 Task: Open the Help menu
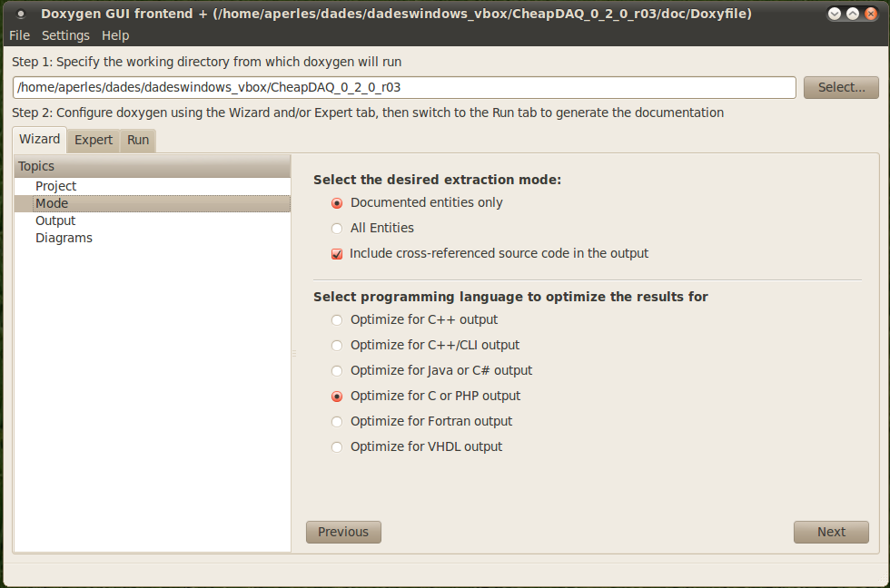click(115, 35)
